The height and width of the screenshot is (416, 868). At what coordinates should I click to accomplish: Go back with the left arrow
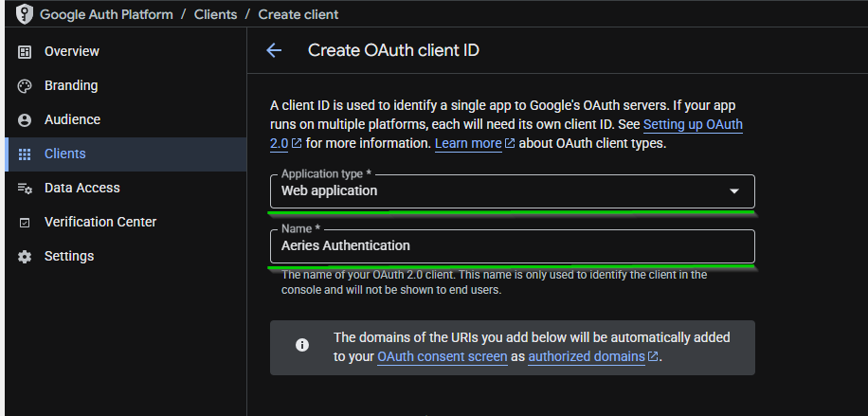274,50
